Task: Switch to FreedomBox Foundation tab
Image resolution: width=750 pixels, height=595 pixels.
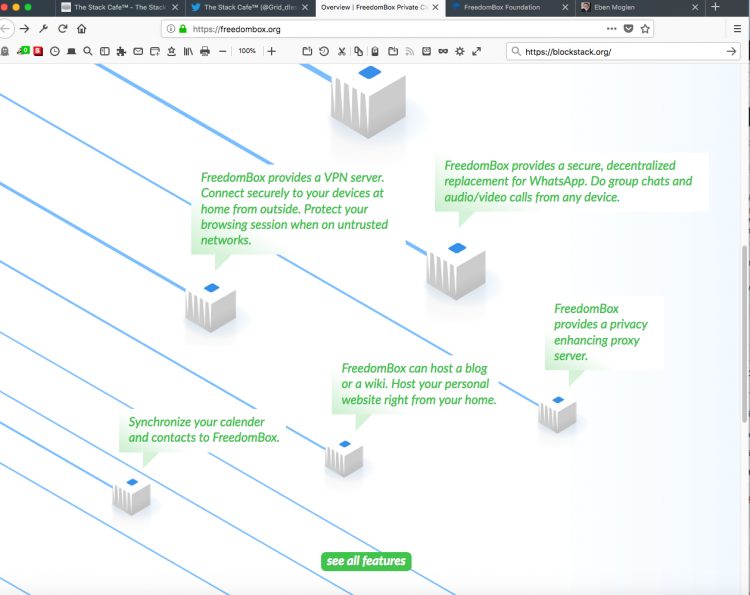Action: tap(510, 8)
